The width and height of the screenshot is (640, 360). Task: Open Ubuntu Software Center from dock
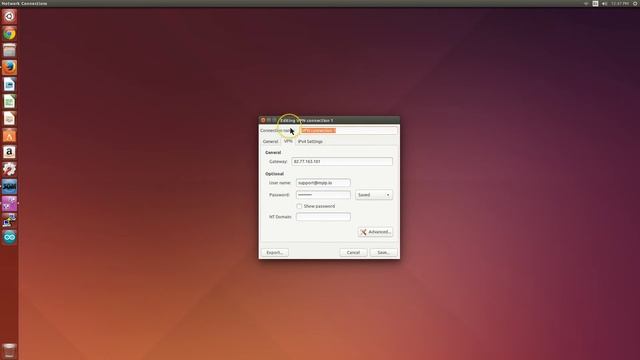[x=9, y=136]
